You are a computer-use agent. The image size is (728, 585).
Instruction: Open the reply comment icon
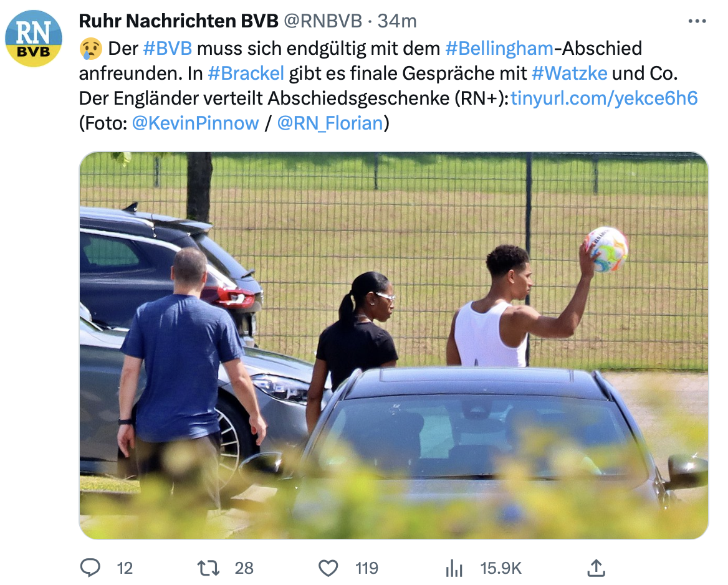(x=90, y=568)
